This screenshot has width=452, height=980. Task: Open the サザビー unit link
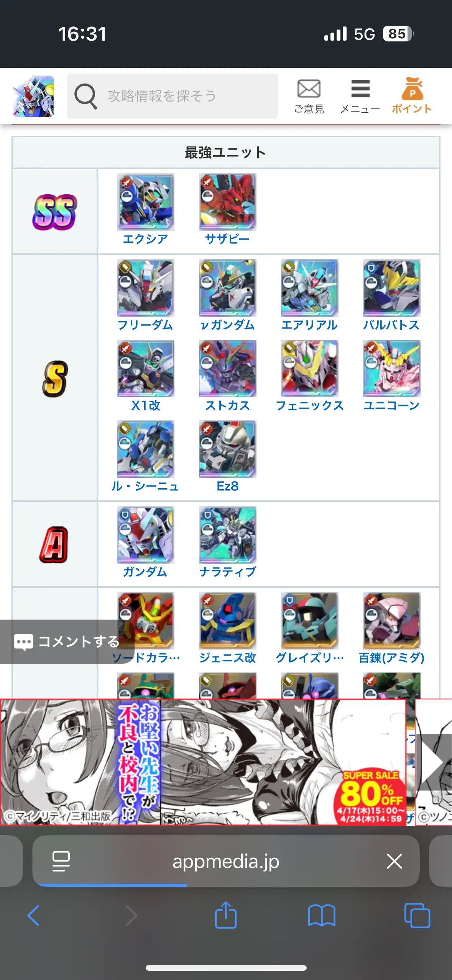(x=227, y=239)
